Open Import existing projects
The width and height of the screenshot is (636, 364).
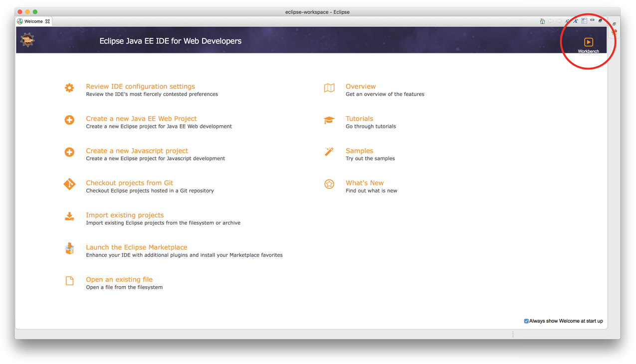tap(125, 215)
